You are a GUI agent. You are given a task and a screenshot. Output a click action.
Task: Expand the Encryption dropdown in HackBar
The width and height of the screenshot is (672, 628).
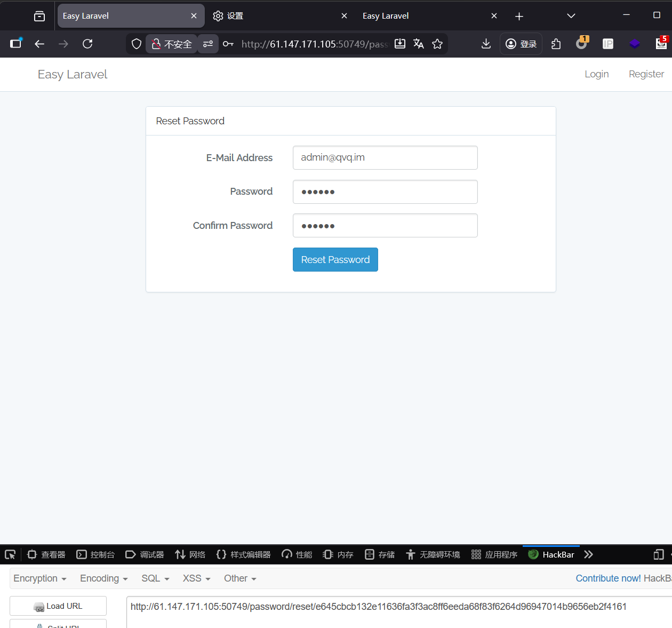[40, 578]
